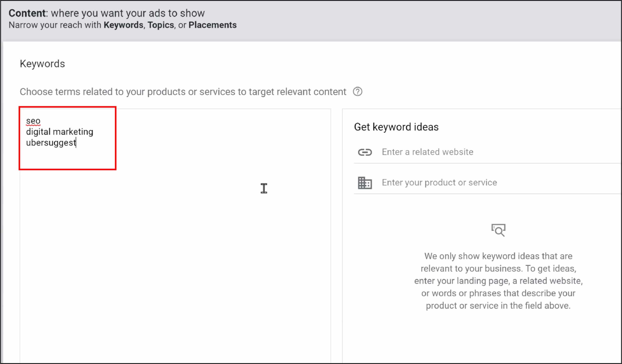The width and height of the screenshot is (622, 364).
Task: Click the help question-mark icon beside keywords description
Action: tap(357, 92)
